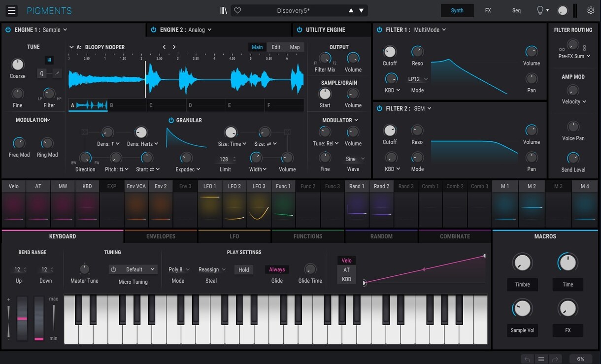Click the Always glide button

(277, 269)
